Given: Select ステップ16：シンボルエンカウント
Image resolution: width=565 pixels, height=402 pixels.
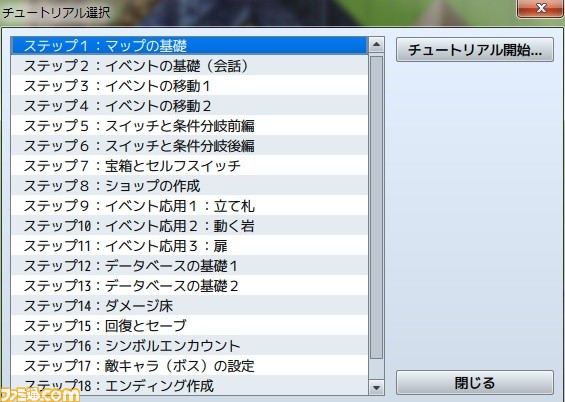Looking at the screenshot, I should click(x=190, y=346).
